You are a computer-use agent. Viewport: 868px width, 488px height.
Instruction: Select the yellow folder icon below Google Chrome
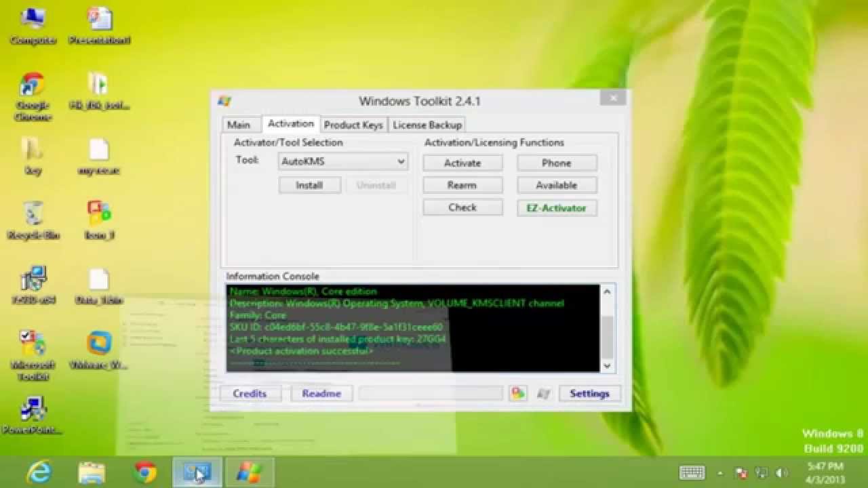point(33,155)
